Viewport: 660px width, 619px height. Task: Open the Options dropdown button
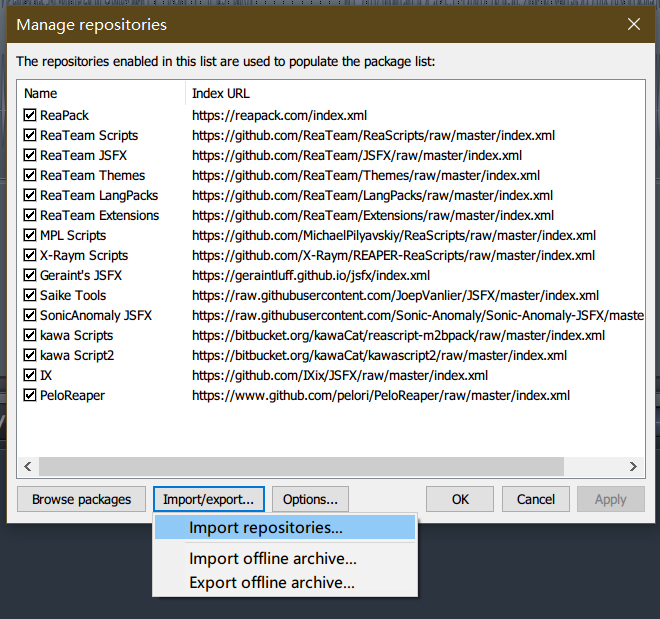coord(309,499)
